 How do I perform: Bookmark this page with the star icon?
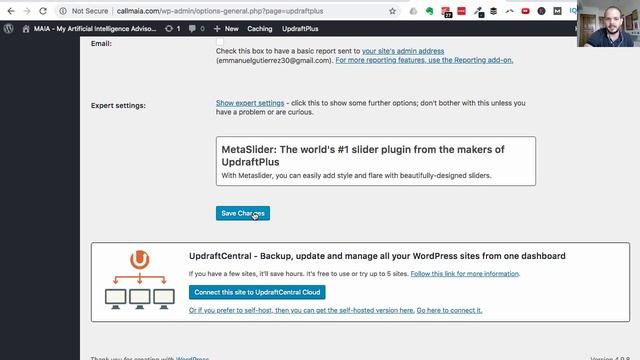tap(392, 11)
